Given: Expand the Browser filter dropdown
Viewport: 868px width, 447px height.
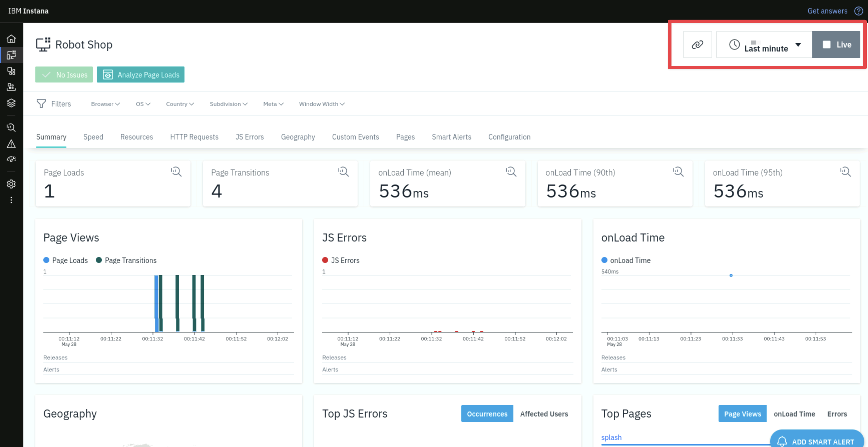Looking at the screenshot, I should click(x=105, y=104).
